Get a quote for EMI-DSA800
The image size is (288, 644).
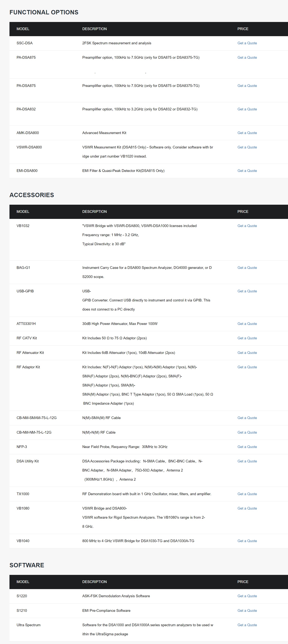click(x=247, y=171)
